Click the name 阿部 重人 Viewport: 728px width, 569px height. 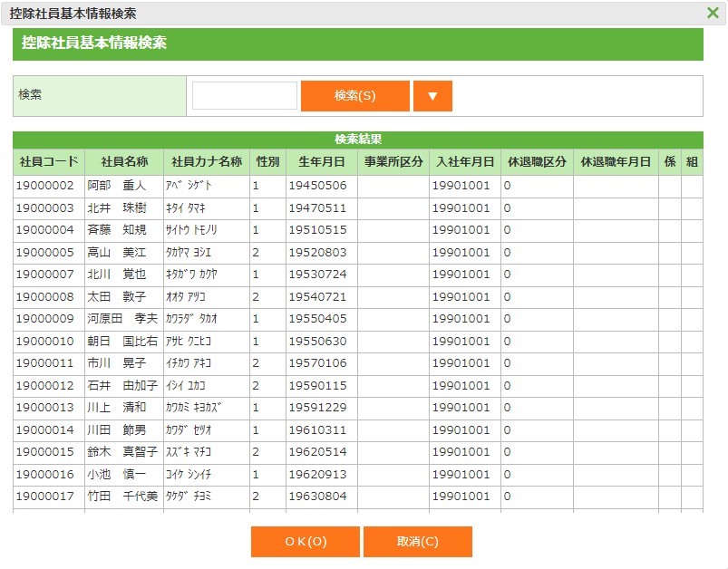(117, 186)
